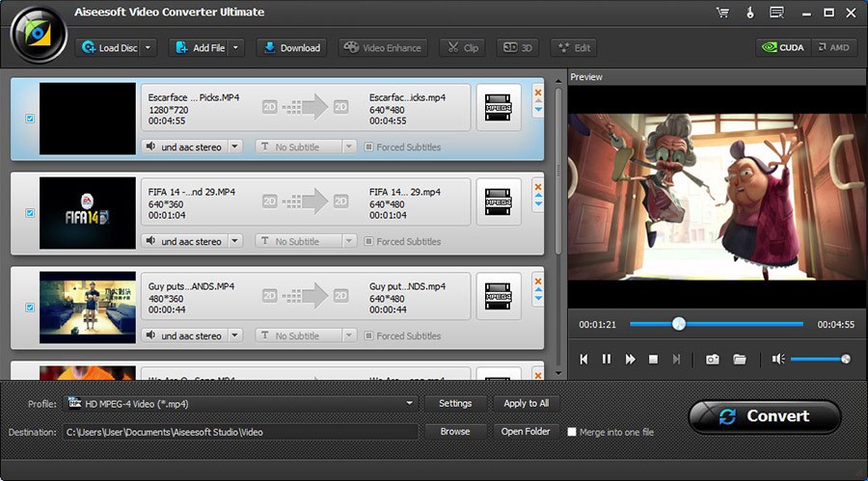Viewport: 868px width, 481px height.
Task: Click the file list scrollbar down arrow
Action: pos(558,372)
